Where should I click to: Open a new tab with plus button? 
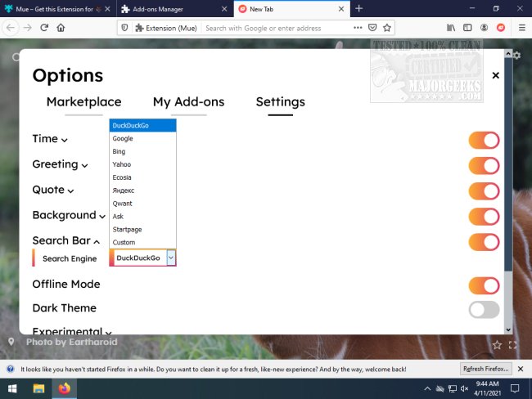click(x=358, y=8)
